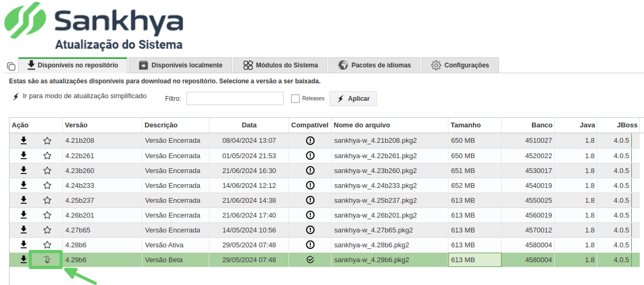644x285 pixels.
Task: Star the 4.22b261 version
Action: coord(47,156)
